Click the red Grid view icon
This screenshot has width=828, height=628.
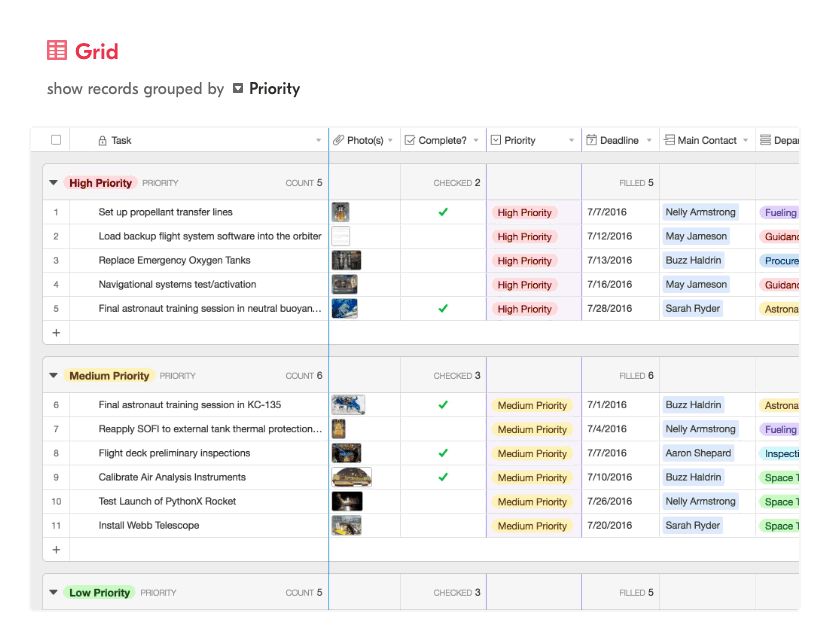tap(57, 50)
